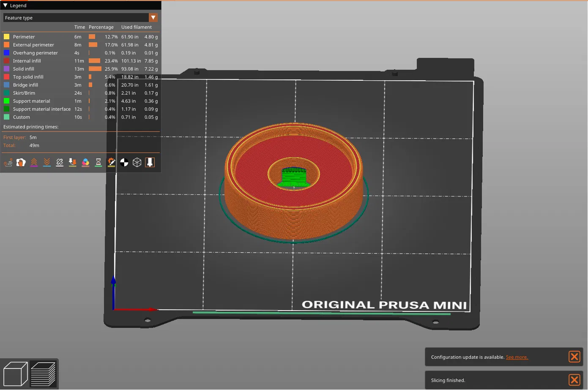Toggle color changes visibility icon
Viewport: 588px width, 390px height.
85,162
